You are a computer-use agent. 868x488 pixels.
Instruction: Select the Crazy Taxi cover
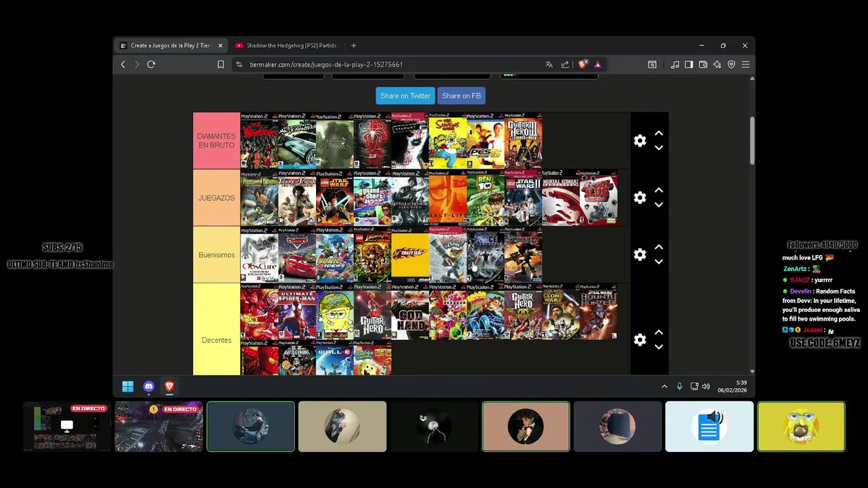pos(410,254)
